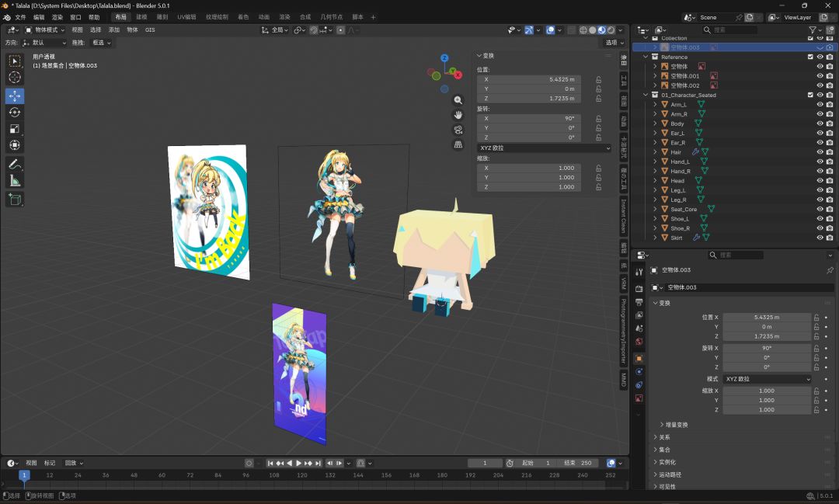The height and width of the screenshot is (504, 839).
Task: Hide the Body object with its eye icon
Action: tap(820, 123)
